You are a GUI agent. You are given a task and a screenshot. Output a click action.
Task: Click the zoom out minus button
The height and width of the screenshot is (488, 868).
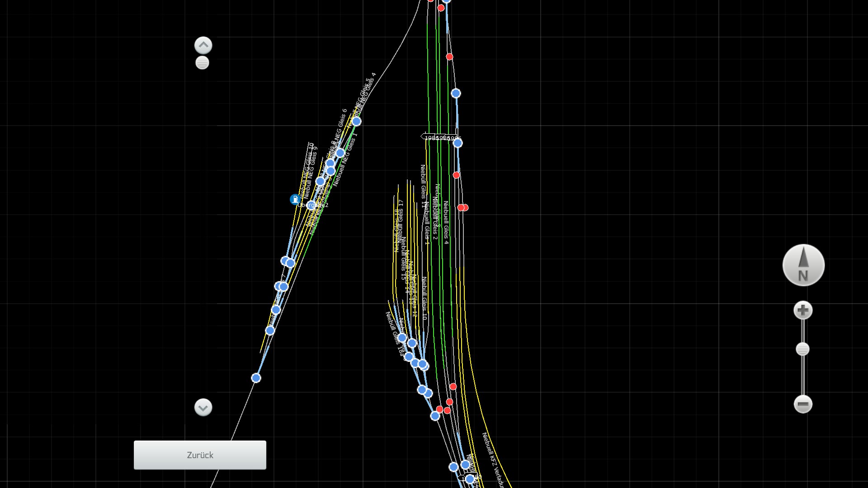point(803,404)
